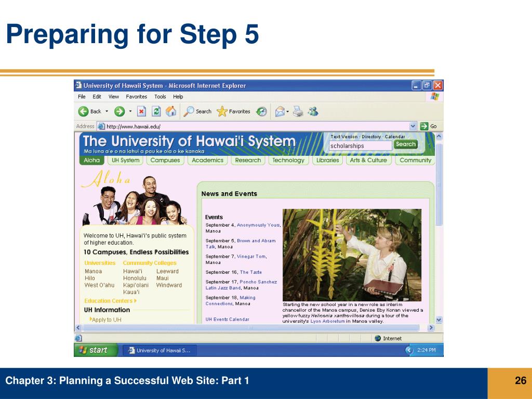Click the Heliconia chancellor photo
This screenshot has height=399, width=532.
pos(352,255)
